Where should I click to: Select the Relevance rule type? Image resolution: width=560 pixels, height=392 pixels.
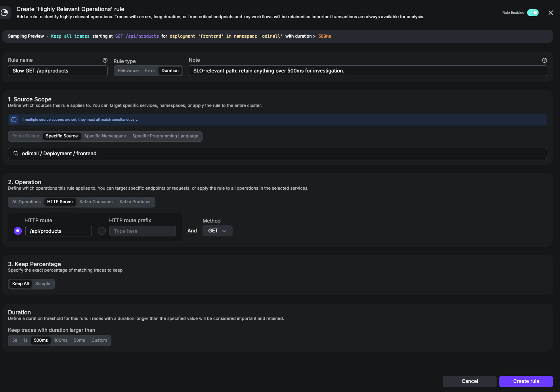coord(128,71)
